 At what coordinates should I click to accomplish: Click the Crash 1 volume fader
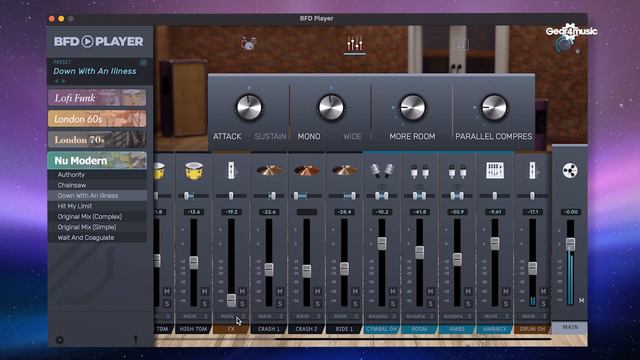tap(269, 269)
